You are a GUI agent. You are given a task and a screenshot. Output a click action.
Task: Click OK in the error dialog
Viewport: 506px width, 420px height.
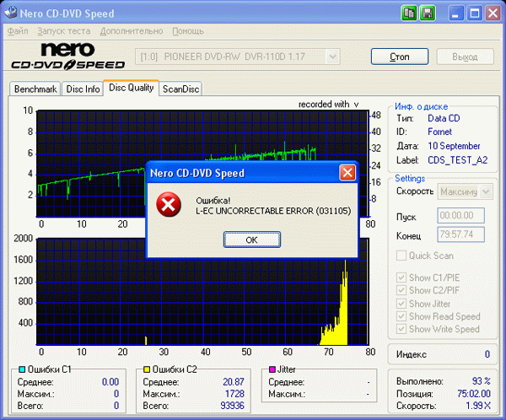click(x=252, y=240)
